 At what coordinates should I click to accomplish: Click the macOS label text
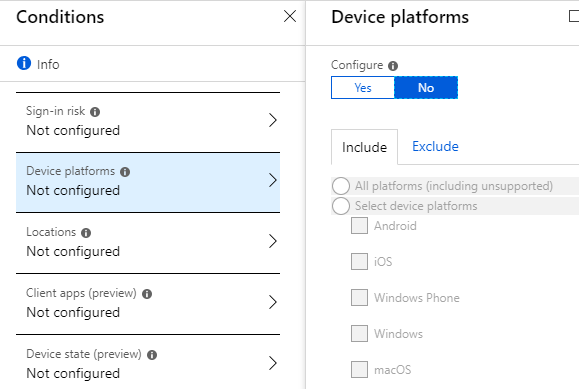point(393,370)
